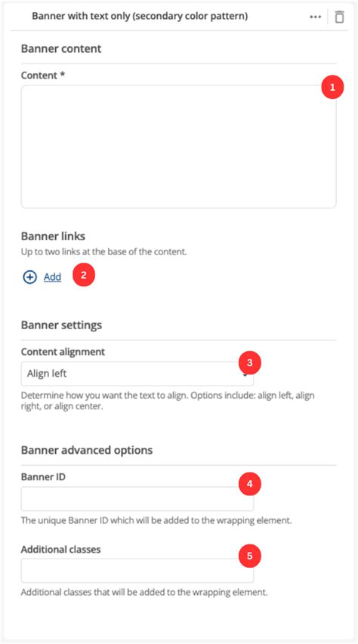Open the Content alignment dropdown
Viewport: 358px width, 644px height.
pyautogui.click(x=137, y=374)
